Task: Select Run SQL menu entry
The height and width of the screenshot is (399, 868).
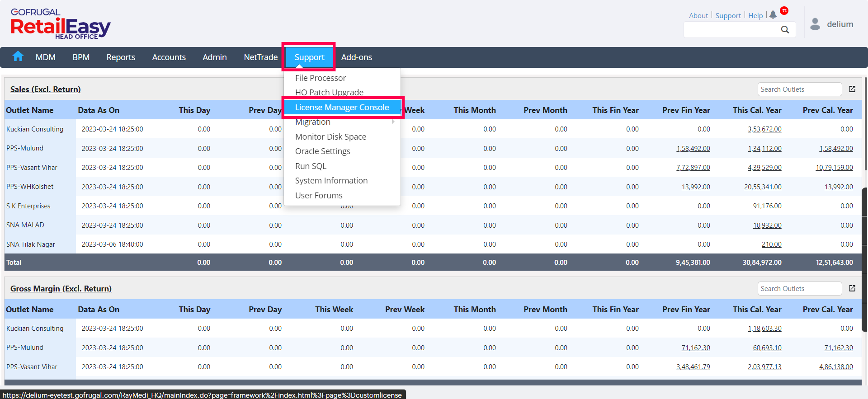Action: pyautogui.click(x=311, y=166)
